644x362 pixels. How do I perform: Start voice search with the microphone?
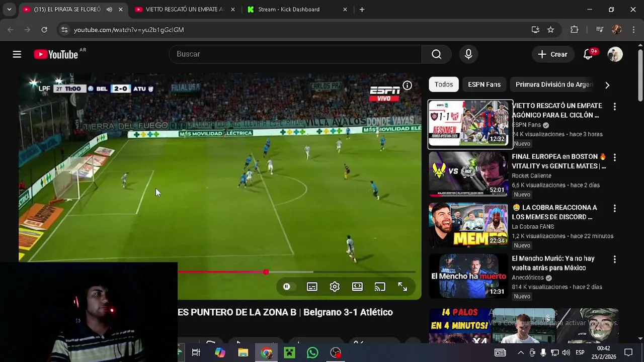click(468, 54)
